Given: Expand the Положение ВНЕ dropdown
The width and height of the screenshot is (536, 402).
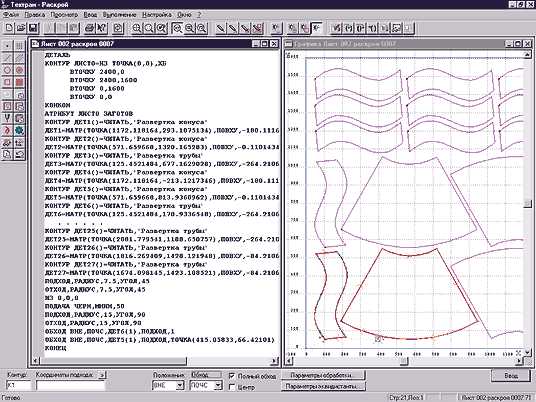Looking at the screenshot, I should (180, 385).
